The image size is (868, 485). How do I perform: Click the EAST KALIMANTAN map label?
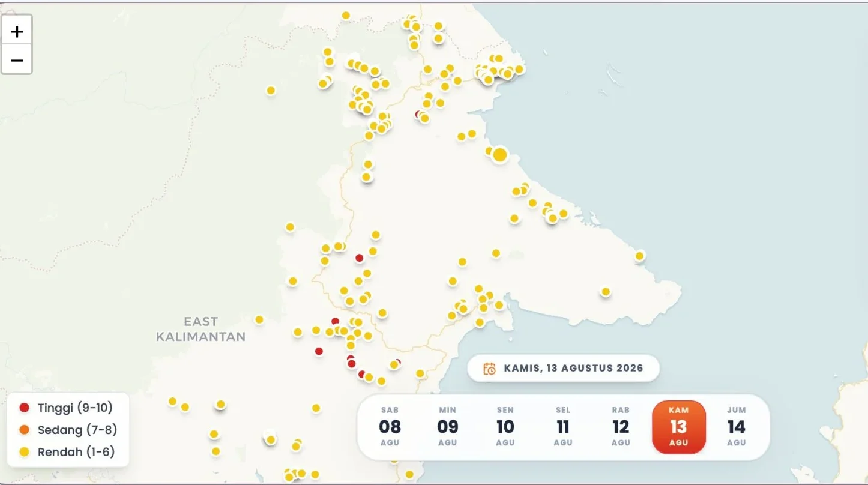coord(201,329)
